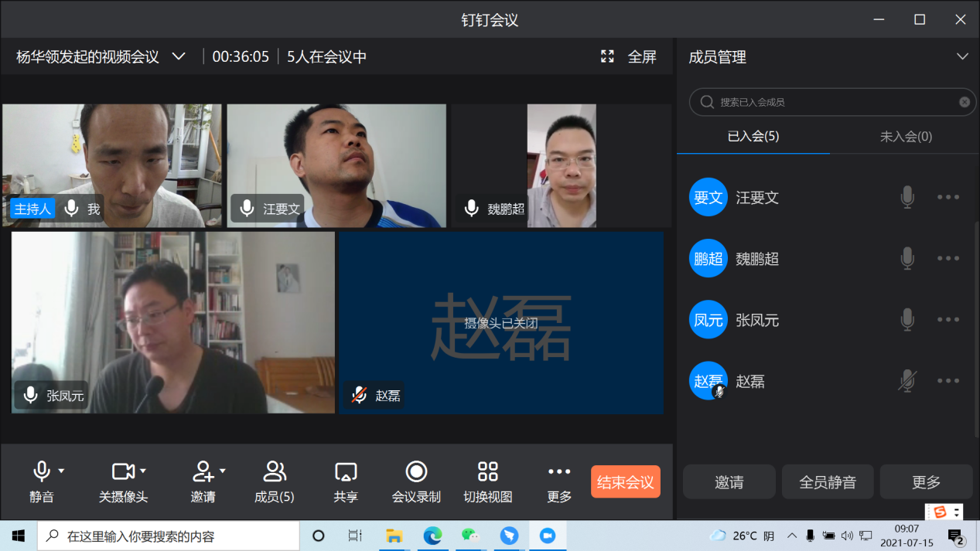Start recording with 会议录制 icon
The height and width of the screenshot is (551, 980).
coord(416,471)
